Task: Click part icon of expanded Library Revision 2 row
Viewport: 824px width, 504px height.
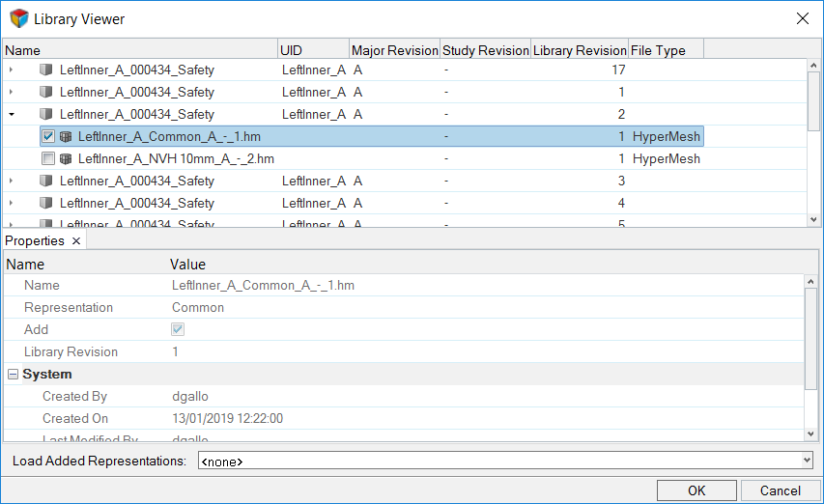Action: coord(46,114)
